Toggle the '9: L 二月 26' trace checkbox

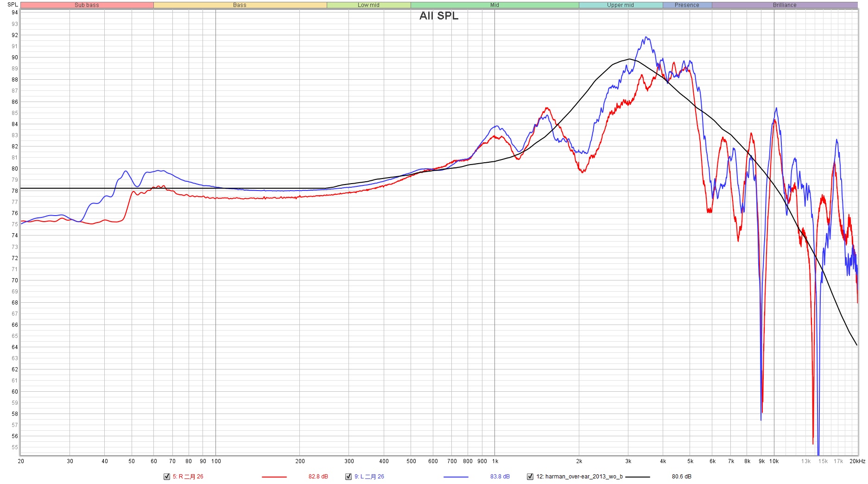tap(348, 477)
